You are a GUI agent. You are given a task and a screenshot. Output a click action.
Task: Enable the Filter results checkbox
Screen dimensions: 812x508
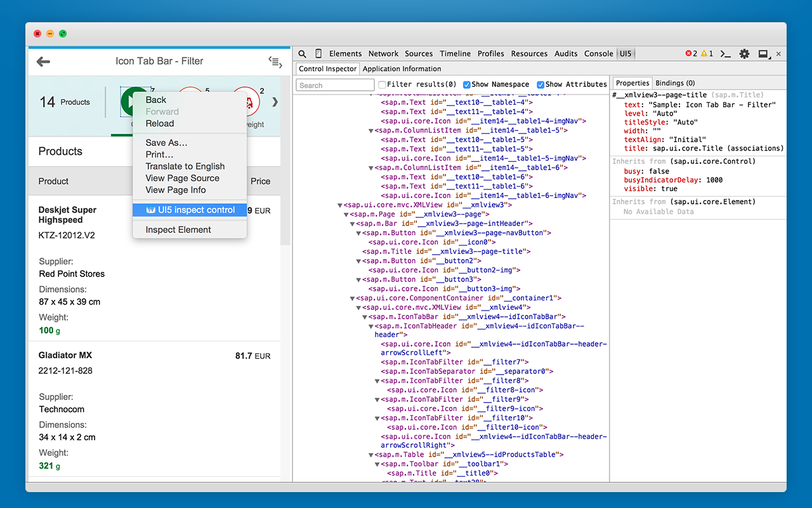coord(381,84)
